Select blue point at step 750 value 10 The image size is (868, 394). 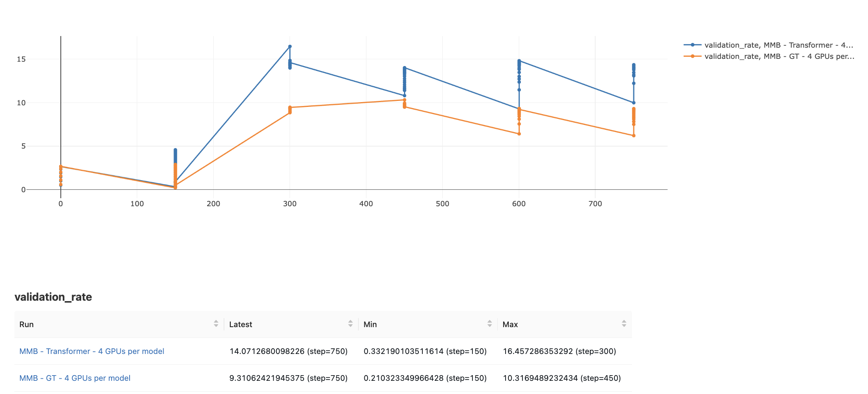pos(634,103)
